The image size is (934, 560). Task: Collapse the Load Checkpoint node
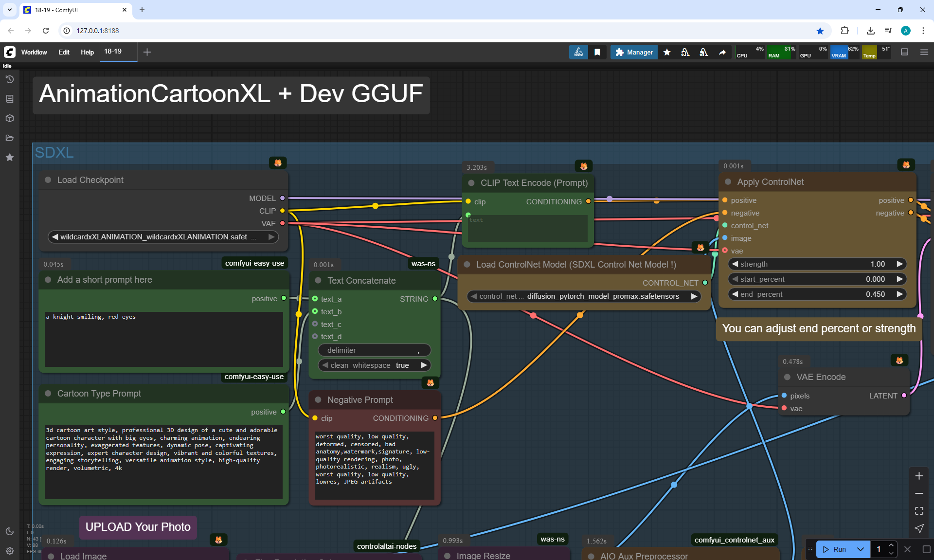[48, 180]
